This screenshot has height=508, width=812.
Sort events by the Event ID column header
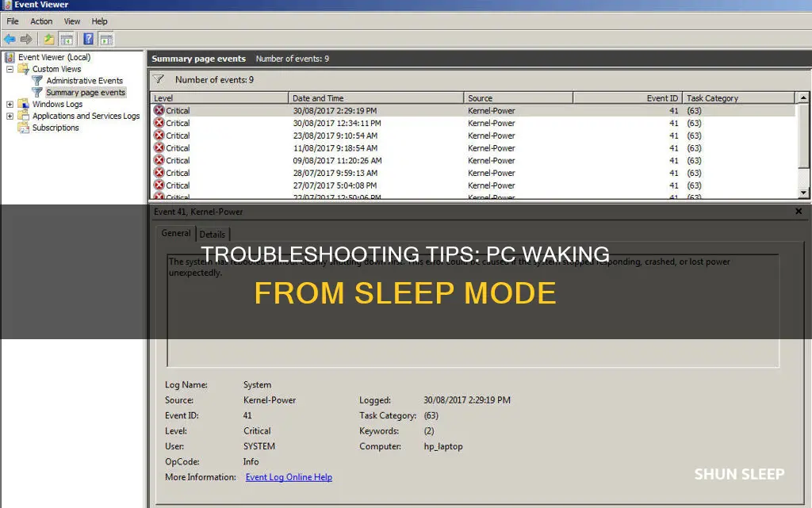click(x=628, y=97)
